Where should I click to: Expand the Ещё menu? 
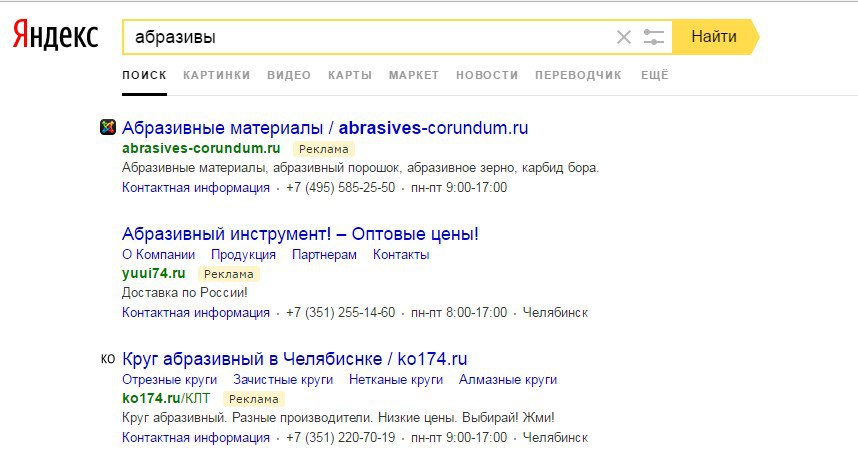[x=654, y=75]
